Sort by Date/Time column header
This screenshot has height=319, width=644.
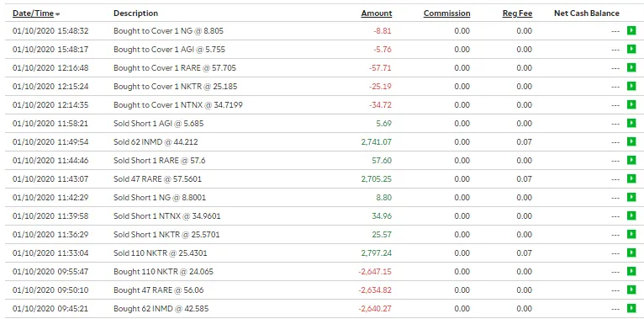33,13
